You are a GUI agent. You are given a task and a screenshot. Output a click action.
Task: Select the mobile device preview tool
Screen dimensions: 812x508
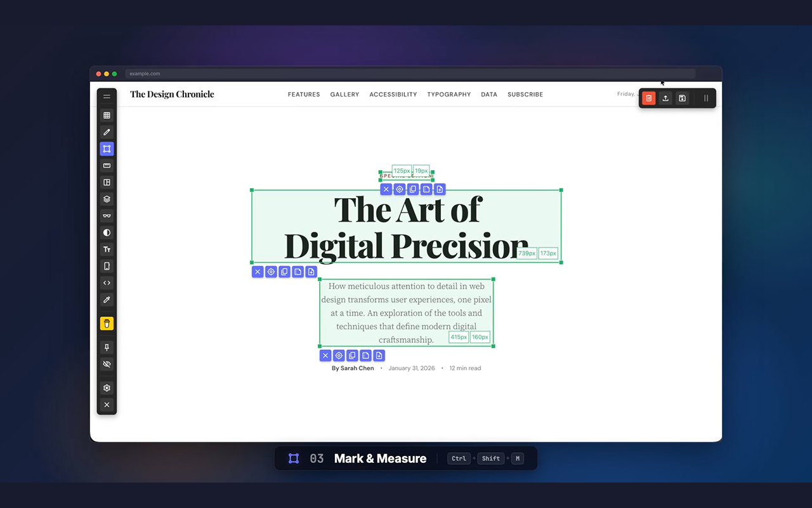(107, 266)
